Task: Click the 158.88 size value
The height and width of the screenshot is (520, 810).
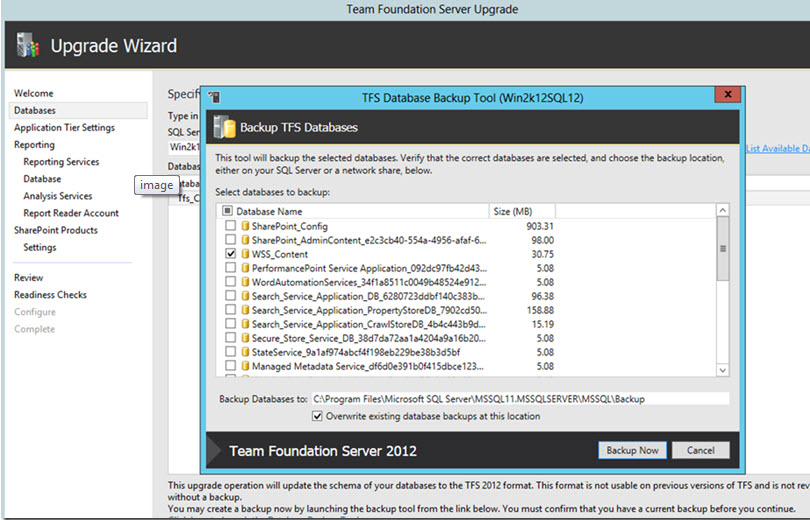Action: 540,309
